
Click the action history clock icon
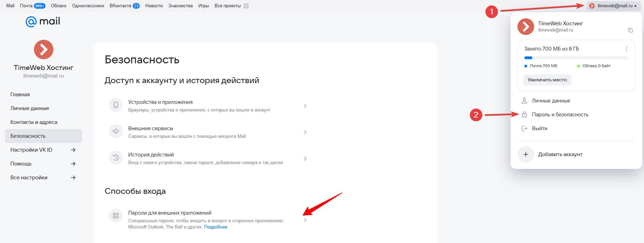tap(116, 157)
